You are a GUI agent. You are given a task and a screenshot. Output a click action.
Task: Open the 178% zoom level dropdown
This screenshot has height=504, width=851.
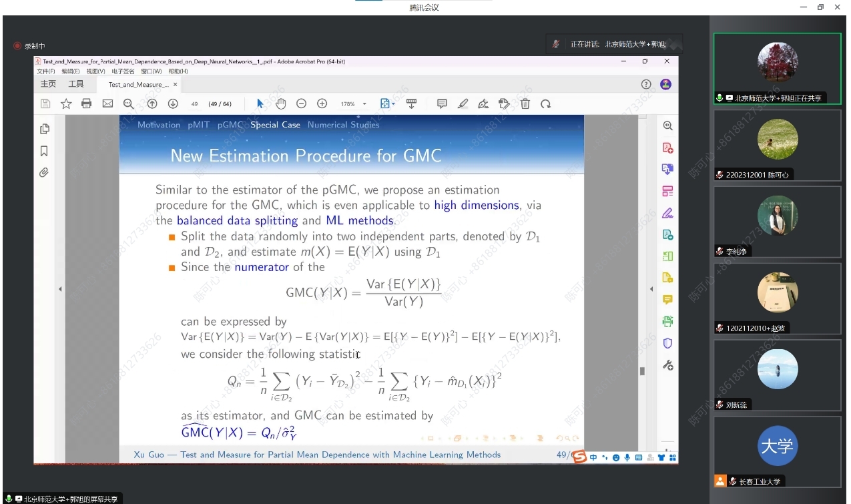[364, 104]
